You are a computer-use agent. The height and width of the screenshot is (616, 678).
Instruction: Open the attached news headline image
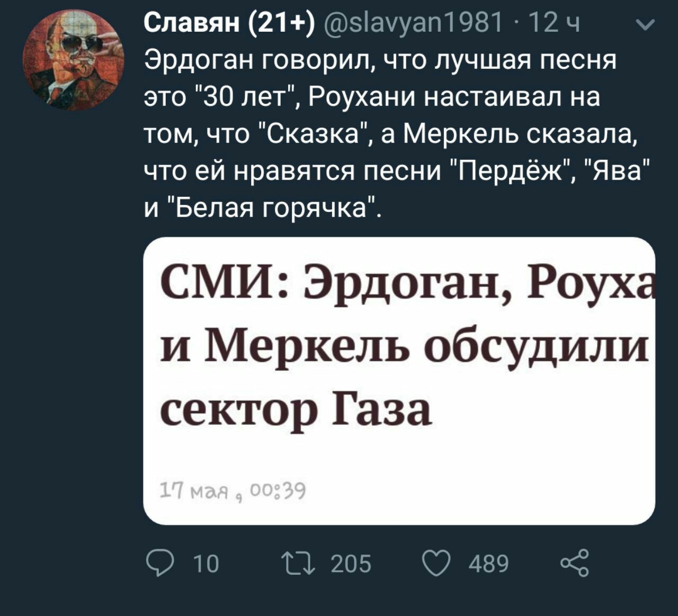(x=398, y=380)
